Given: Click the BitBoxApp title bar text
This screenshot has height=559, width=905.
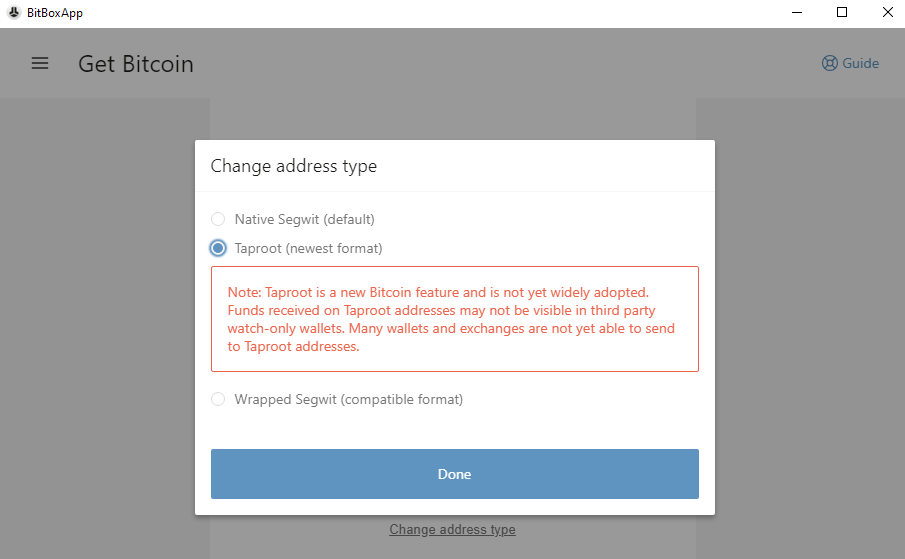Looking at the screenshot, I should [55, 13].
